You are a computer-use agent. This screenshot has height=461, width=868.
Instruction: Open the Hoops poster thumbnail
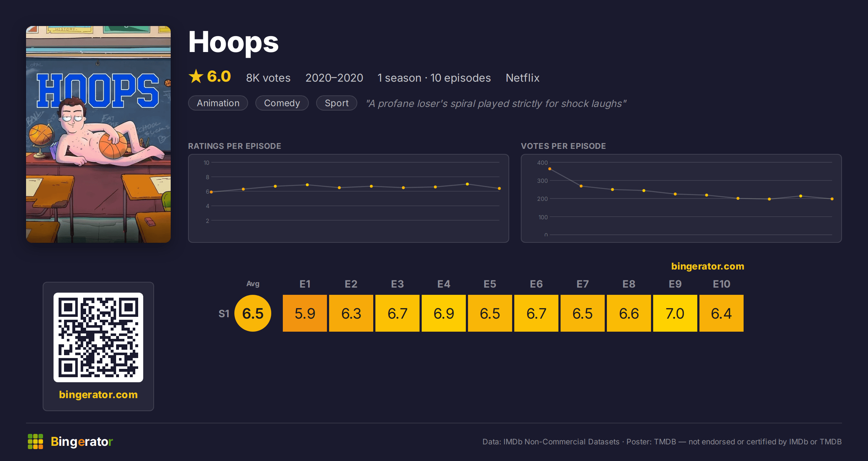click(x=98, y=134)
